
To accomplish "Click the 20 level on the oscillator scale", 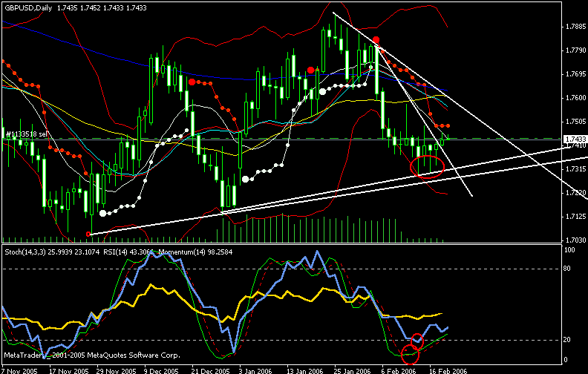I will (x=567, y=340).
